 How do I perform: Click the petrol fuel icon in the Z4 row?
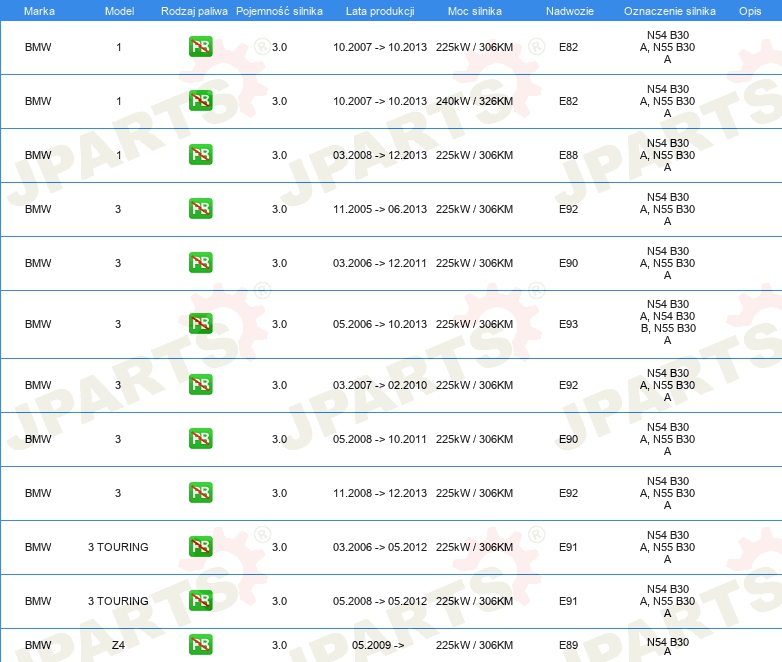tap(200, 645)
